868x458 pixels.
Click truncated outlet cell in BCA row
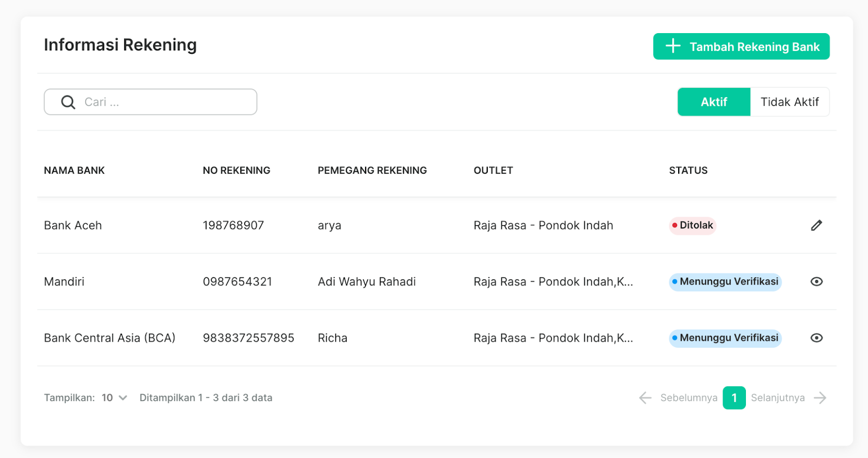pos(553,338)
